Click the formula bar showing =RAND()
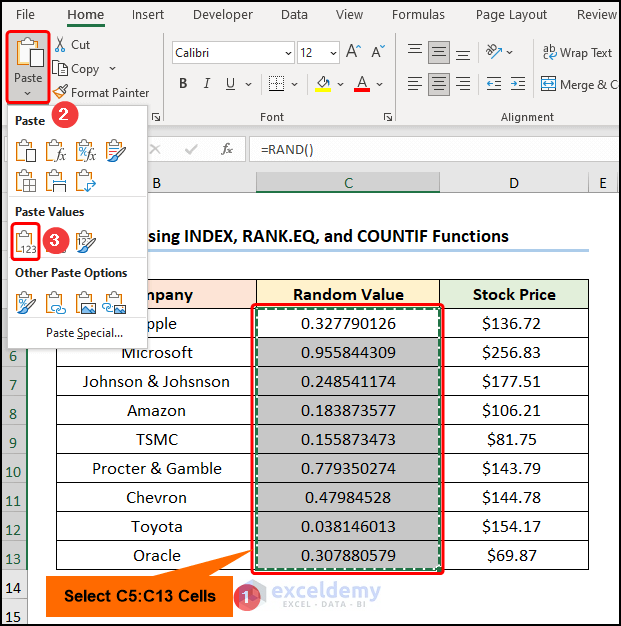 pyautogui.click(x=434, y=150)
